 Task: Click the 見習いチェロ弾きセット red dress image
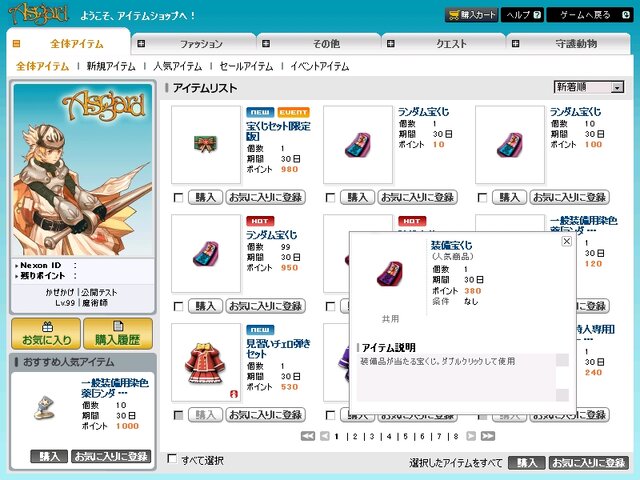click(206, 362)
